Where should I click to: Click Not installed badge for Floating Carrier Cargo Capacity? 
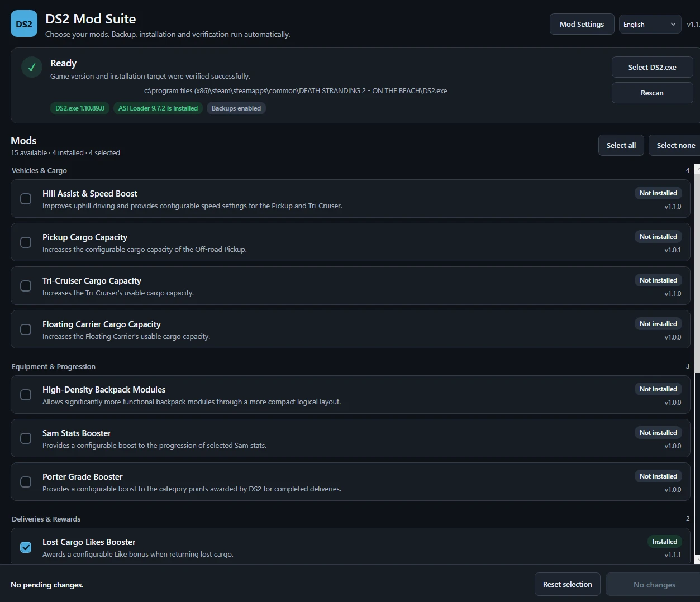tap(658, 324)
